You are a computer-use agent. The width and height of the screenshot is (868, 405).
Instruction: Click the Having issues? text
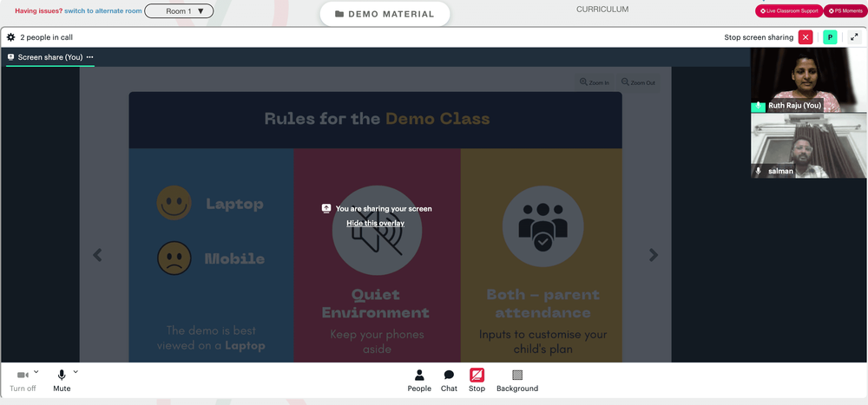click(x=39, y=11)
